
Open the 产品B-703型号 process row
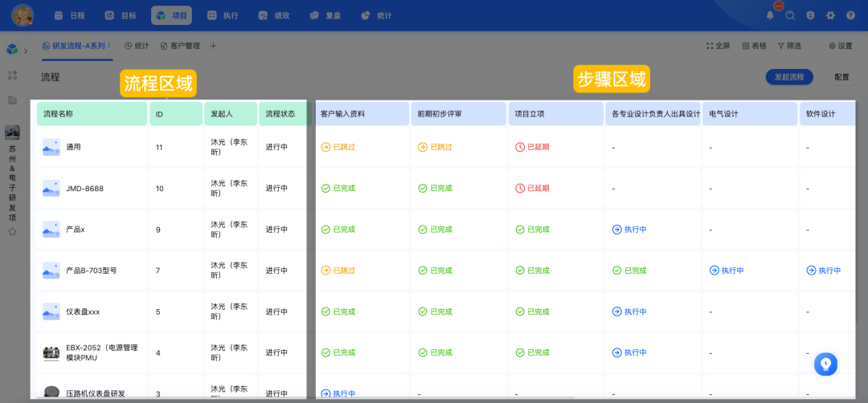tap(91, 271)
